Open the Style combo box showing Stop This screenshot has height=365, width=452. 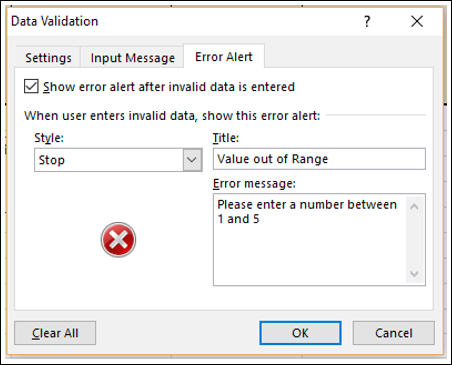pyautogui.click(x=118, y=160)
